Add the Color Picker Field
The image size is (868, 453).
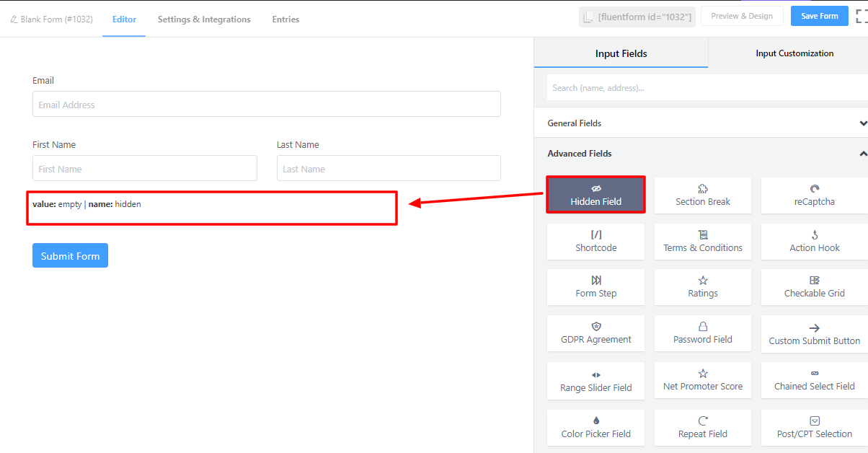pos(596,428)
